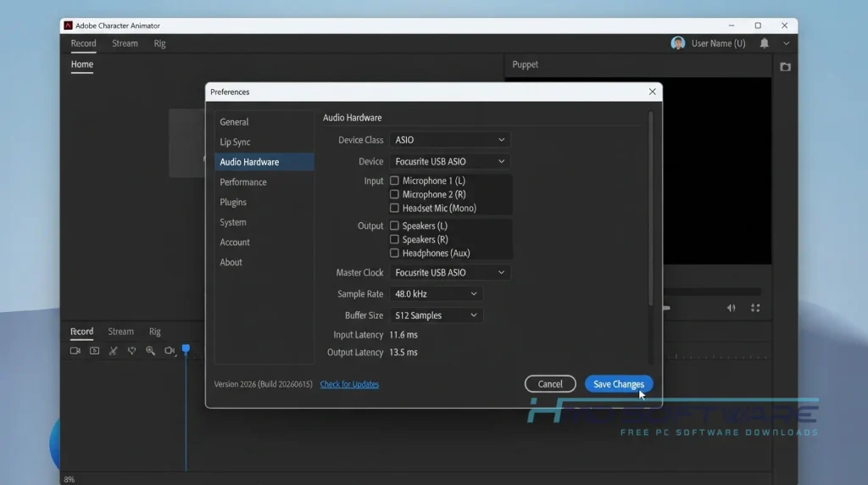Click the Version 2026 build text

tap(264, 384)
